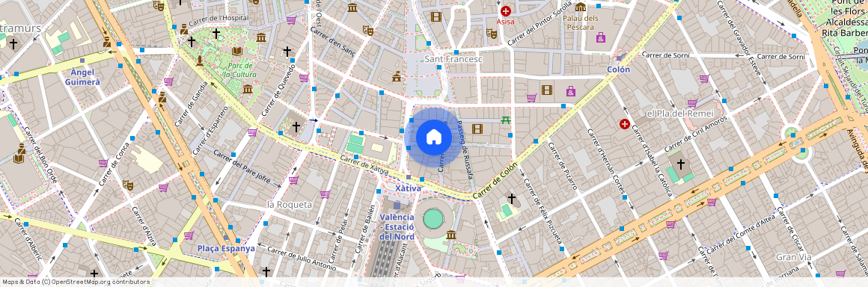This screenshot has height=287, width=868.
Task: Click the Carrer de Gandia label
Action: (191, 104)
